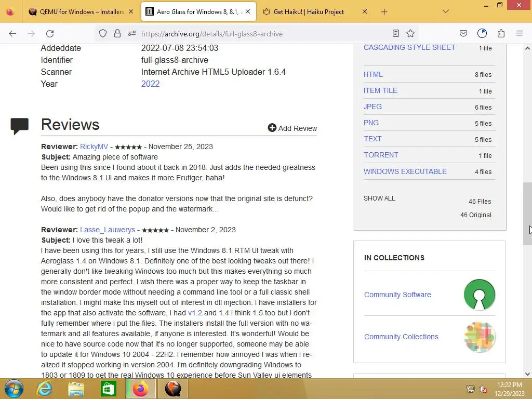The height and width of the screenshot is (399, 532).
Task: Select the Aero Glass for Windows tab
Action: pyautogui.click(x=198, y=11)
